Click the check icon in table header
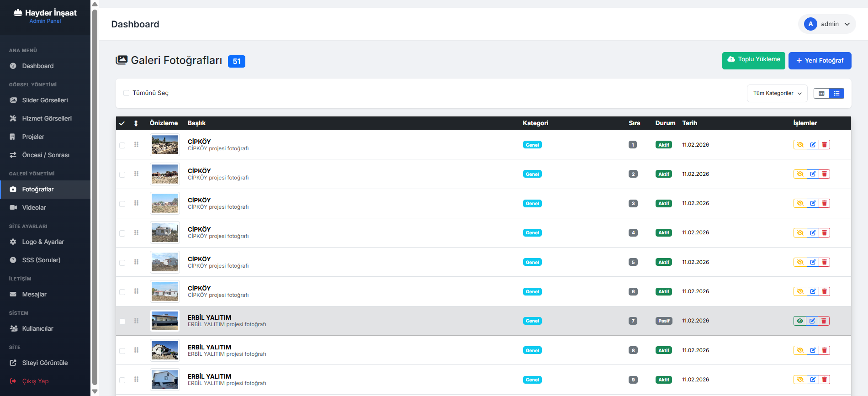Screen dimensions: 868x396 (x=122, y=123)
